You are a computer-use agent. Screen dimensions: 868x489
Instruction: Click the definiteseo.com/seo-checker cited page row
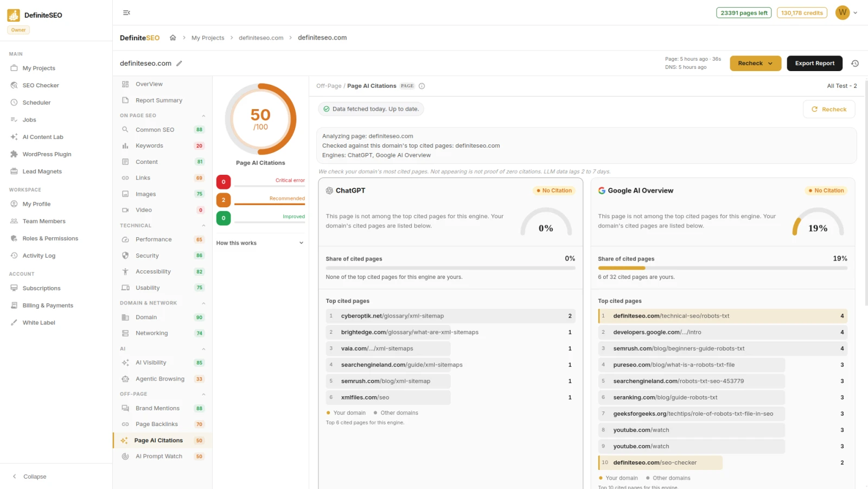(x=723, y=462)
